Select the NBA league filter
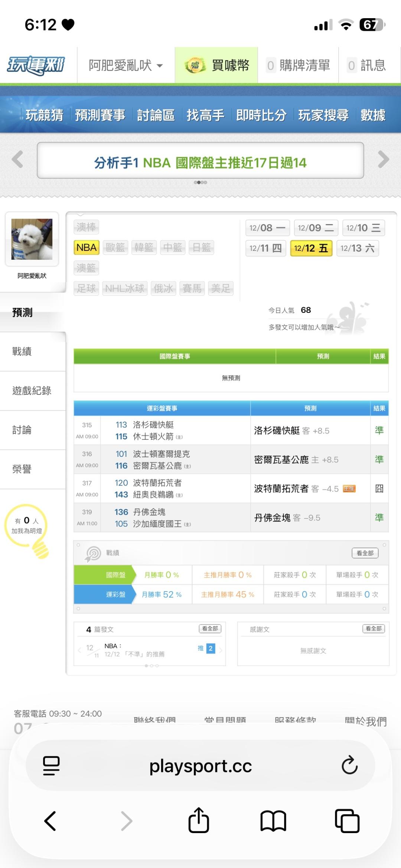401x868 pixels. point(87,248)
